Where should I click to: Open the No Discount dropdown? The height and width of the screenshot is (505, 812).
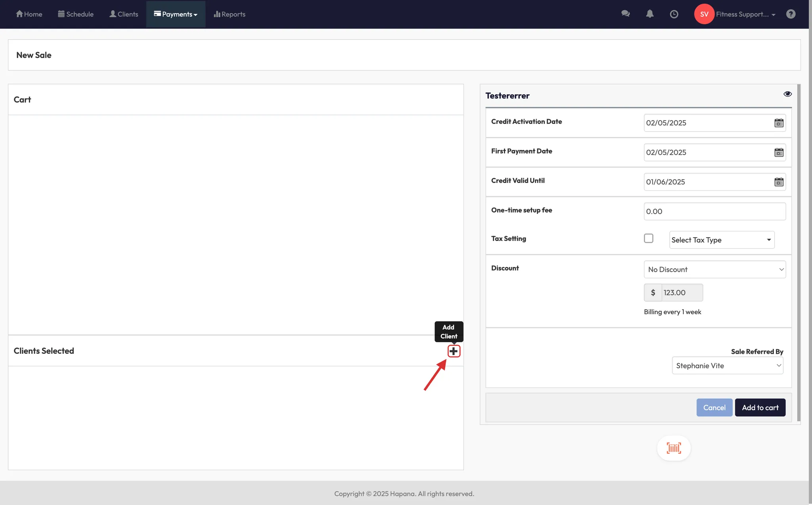pos(714,269)
